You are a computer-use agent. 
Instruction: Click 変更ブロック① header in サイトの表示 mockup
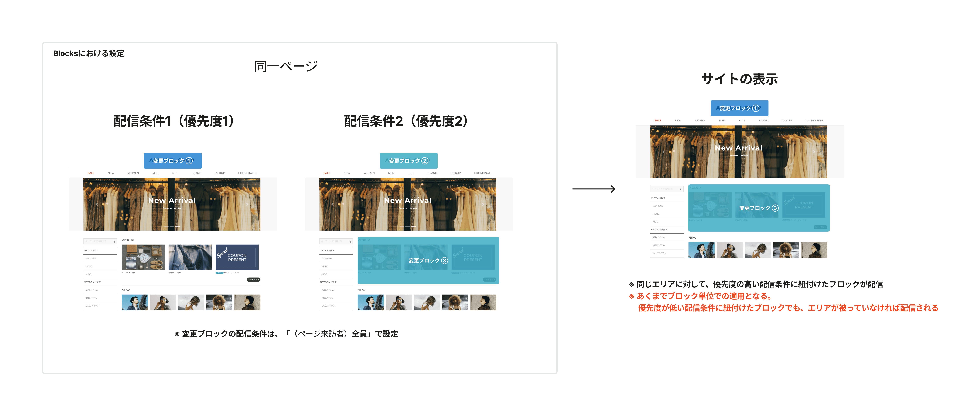740,108
